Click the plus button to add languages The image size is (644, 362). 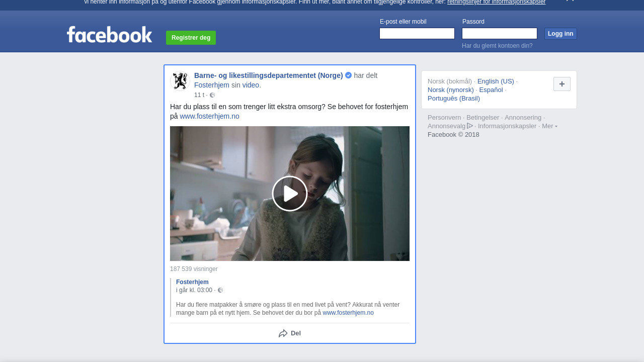(562, 84)
